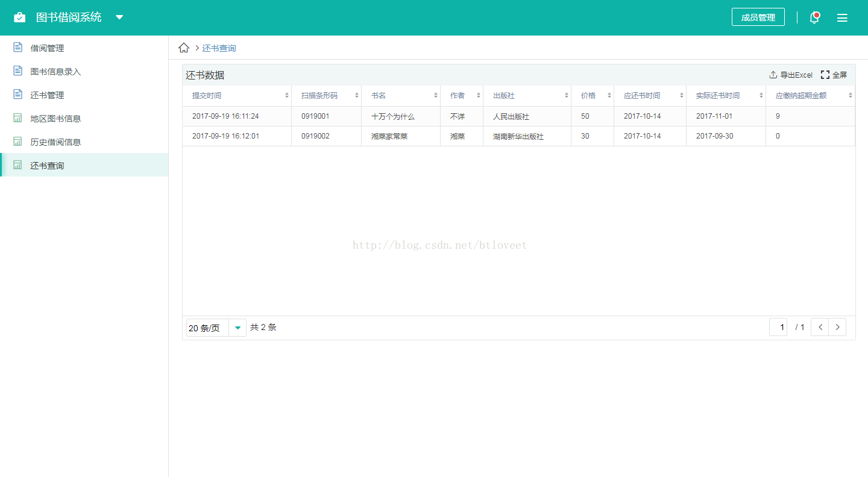Click the page number input field

pos(778,327)
